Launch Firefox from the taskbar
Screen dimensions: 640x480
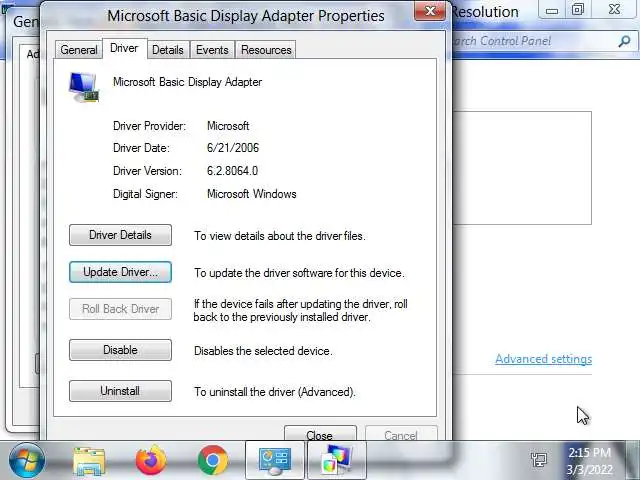[151, 461]
